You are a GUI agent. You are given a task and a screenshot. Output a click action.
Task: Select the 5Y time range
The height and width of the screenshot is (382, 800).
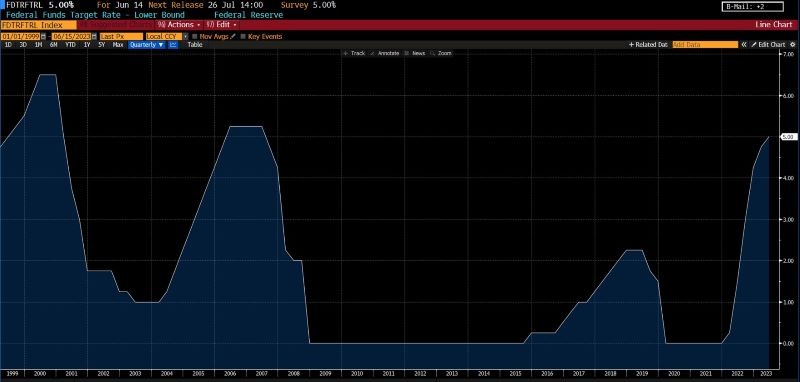102,45
